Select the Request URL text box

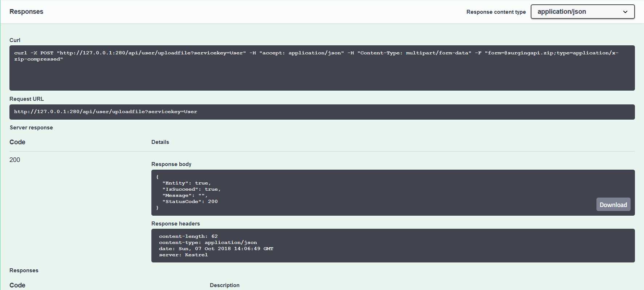pyautogui.click(x=322, y=112)
